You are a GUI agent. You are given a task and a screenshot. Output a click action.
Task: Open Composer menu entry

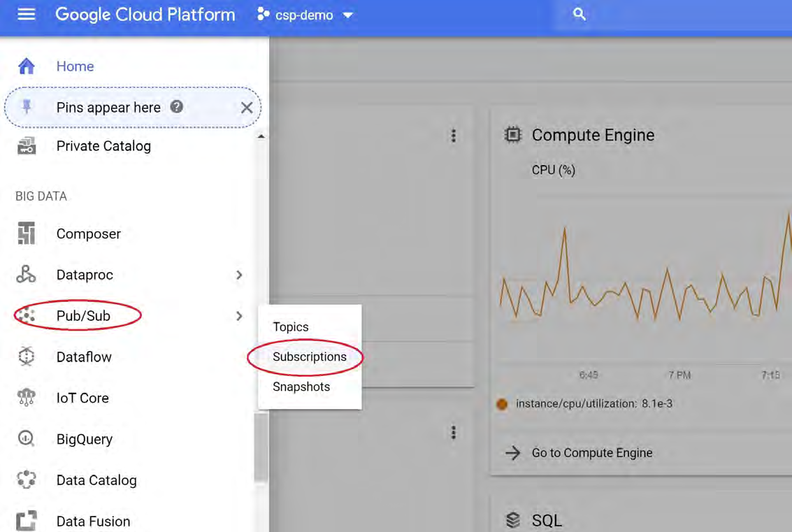coord(88,234)
